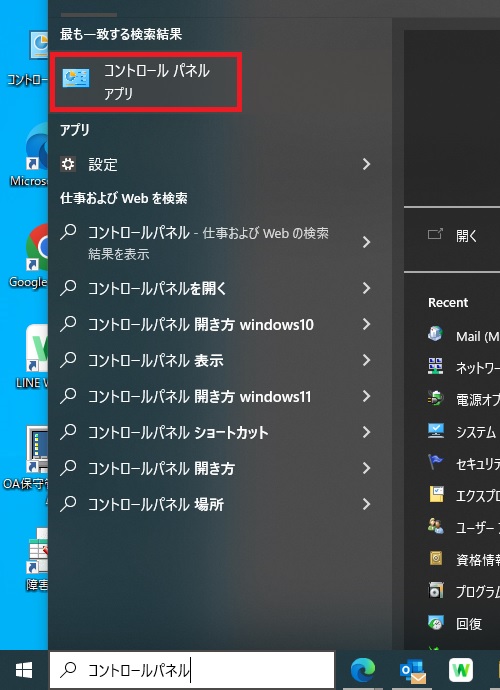Open Outlook from the taskbar
The width and height of the screenshot is (500, 690).
tap(412, 670)
